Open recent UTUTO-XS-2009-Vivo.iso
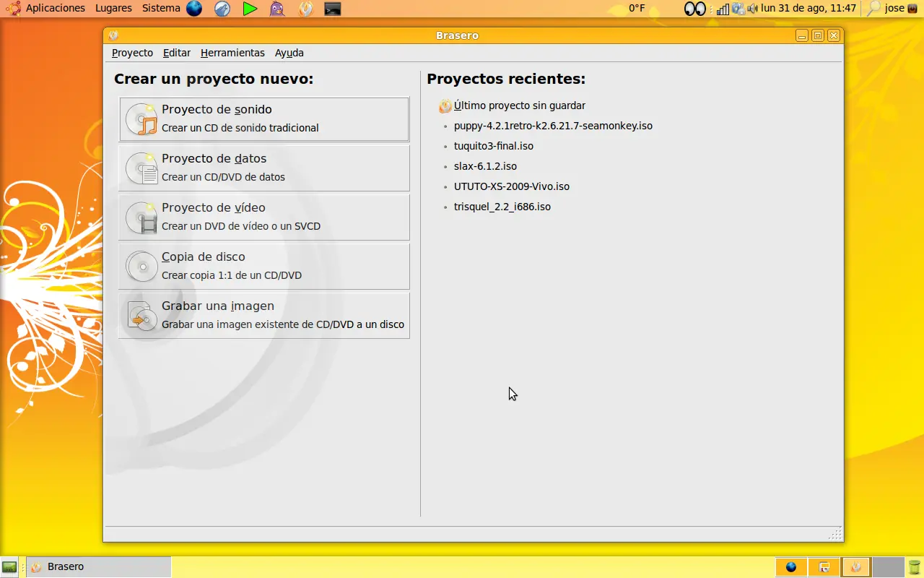 point(512,186)
